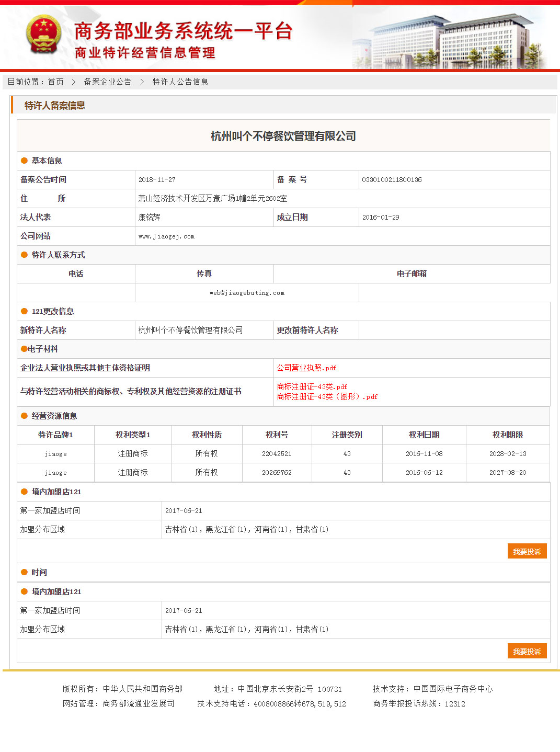Click establishment date 2016-01-29

[381, 217]
